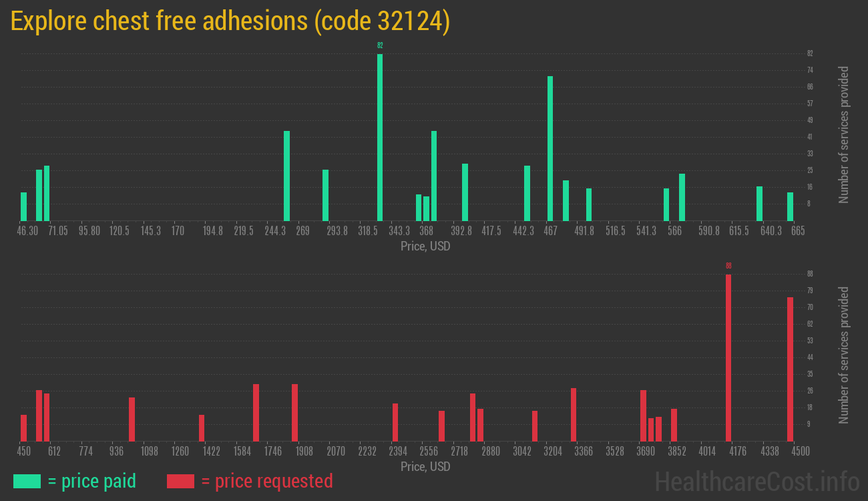
Task: Click the upper chart's "Price, USD" axis label
Action: pyautogui.click(x=425, y=246)
